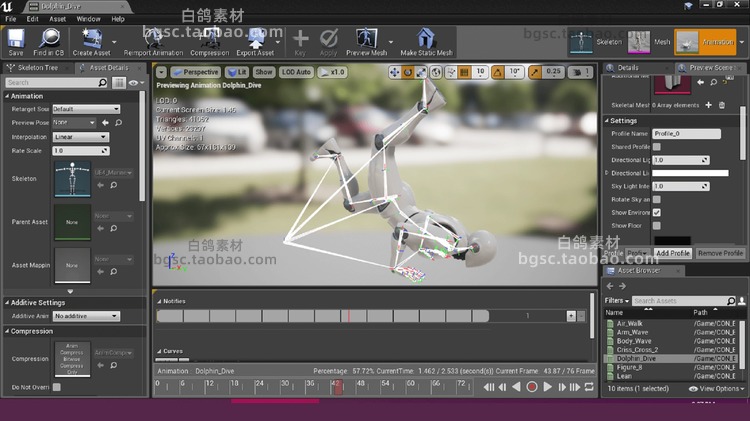Uncheck Show Environment checkbox
Viewport: 750px width, 421px height.
coord(657,212)
